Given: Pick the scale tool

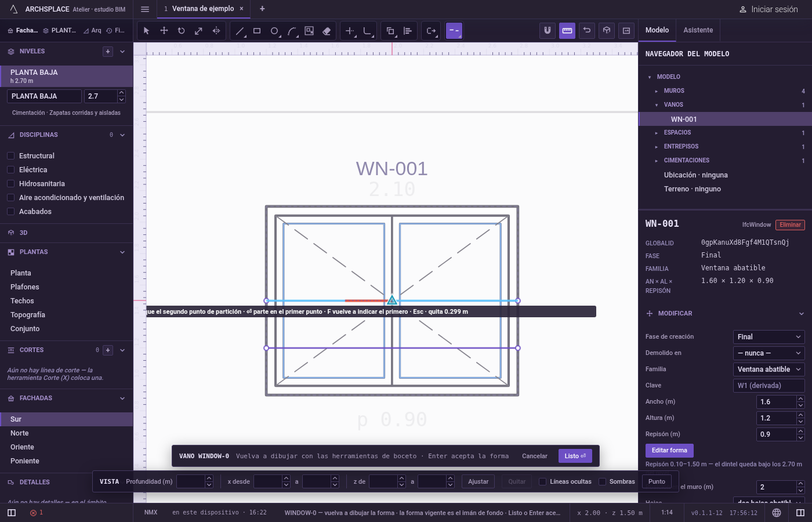Looking at the screenshot, I should (199, 31).
